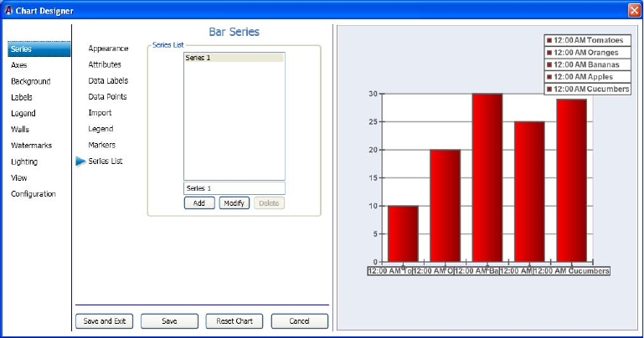Click the Reset Chart button
644x338 pixels.
tap(234, 321)
